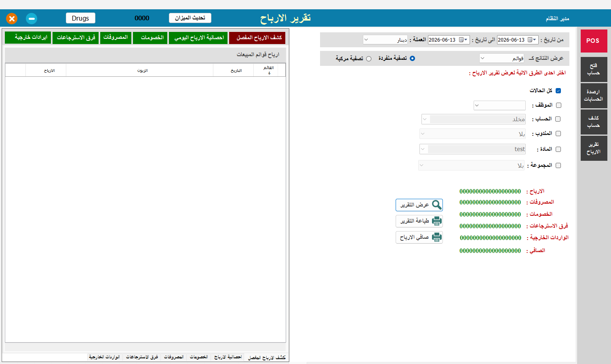The width and height of the screenshot is (611, 364).
Task: Click the طباعة التقرير print button
Action: pos(419,221)
